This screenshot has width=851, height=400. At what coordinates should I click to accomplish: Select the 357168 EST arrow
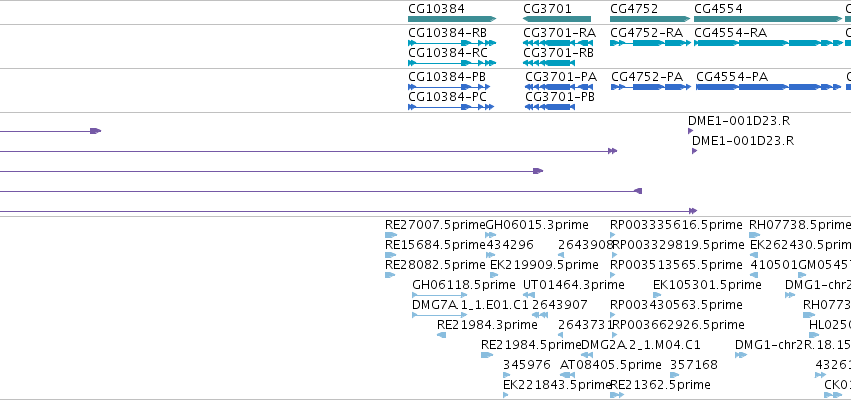tap(675, 375)
